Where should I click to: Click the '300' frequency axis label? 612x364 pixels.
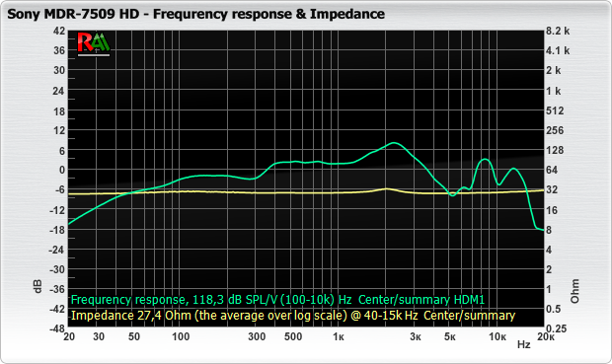257,336
